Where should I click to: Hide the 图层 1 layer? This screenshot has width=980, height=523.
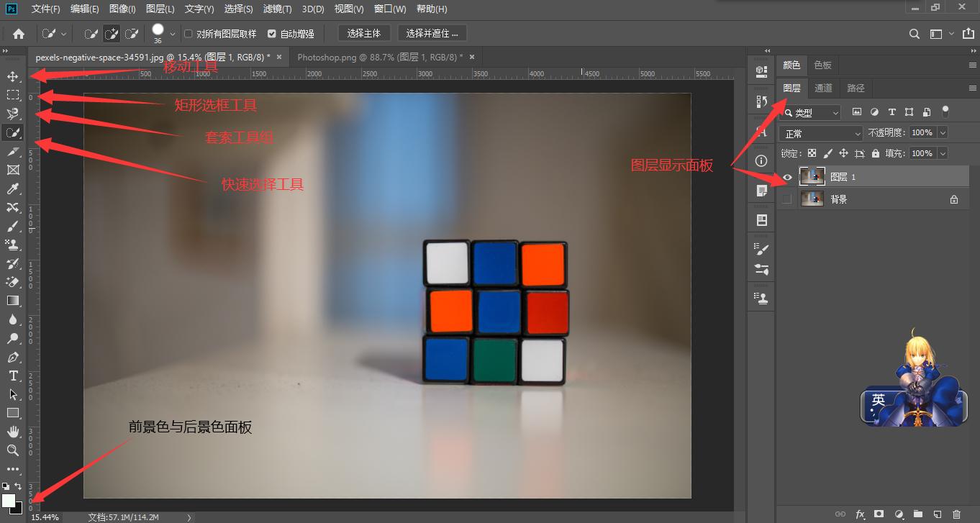[787, 176]
